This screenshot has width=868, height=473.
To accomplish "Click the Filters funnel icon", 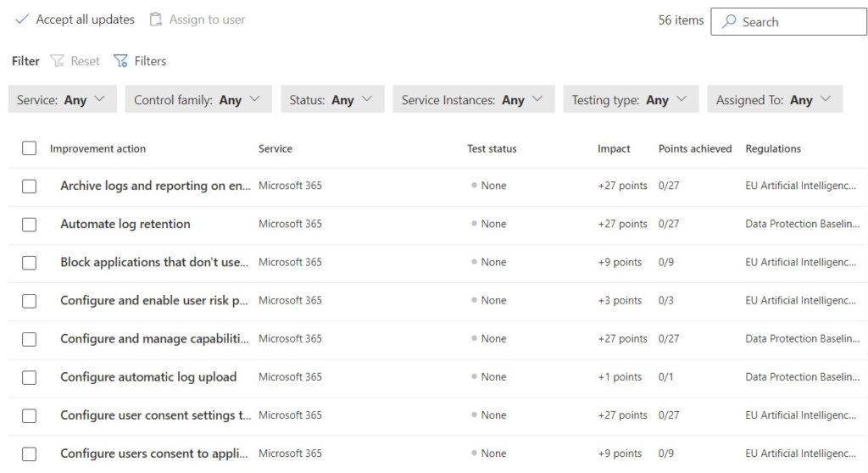I will (121, 61).
